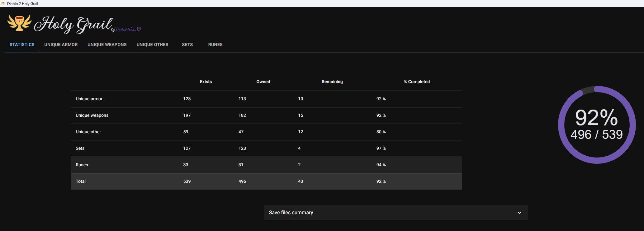Switch to the Statistics tab
The image size is (644, 231).
(22, 45)
